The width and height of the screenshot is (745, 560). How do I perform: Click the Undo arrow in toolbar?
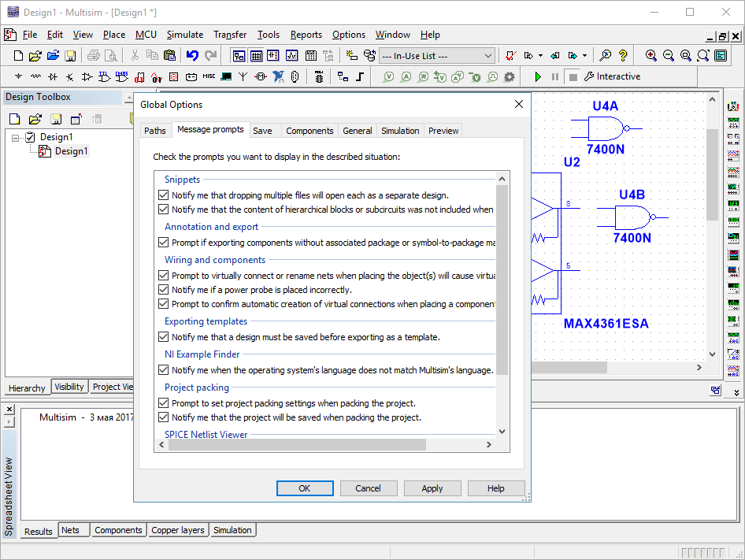pos(192,55)
